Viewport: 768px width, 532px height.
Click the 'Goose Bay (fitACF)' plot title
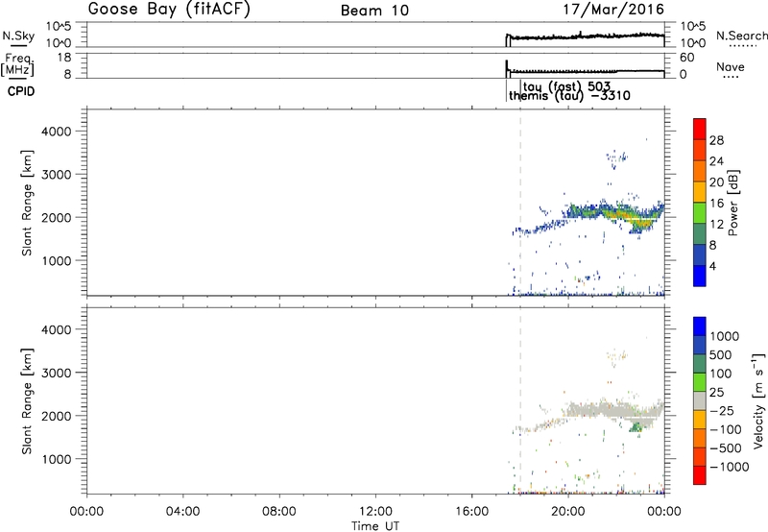pos(169,10)
